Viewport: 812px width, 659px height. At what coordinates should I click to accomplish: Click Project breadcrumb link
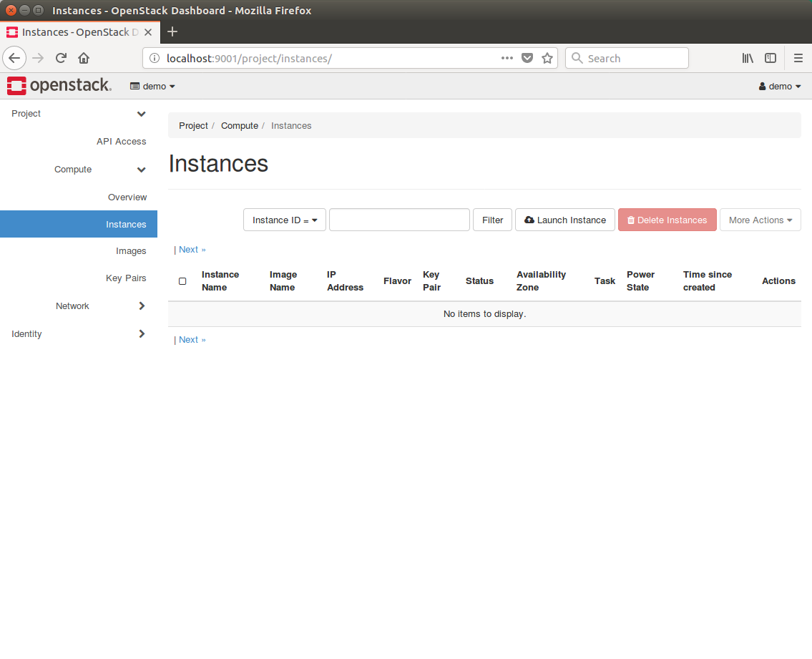pos(193,126)
